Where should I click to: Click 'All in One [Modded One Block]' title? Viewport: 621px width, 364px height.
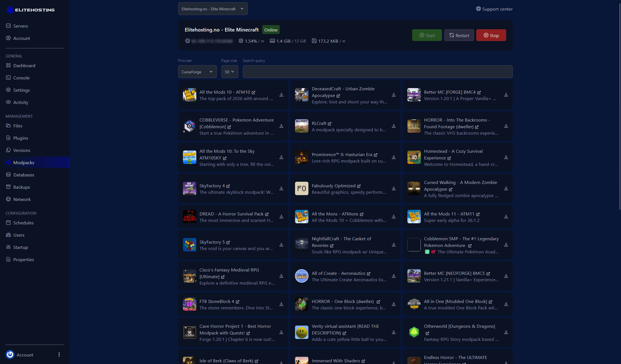point(455,301)
